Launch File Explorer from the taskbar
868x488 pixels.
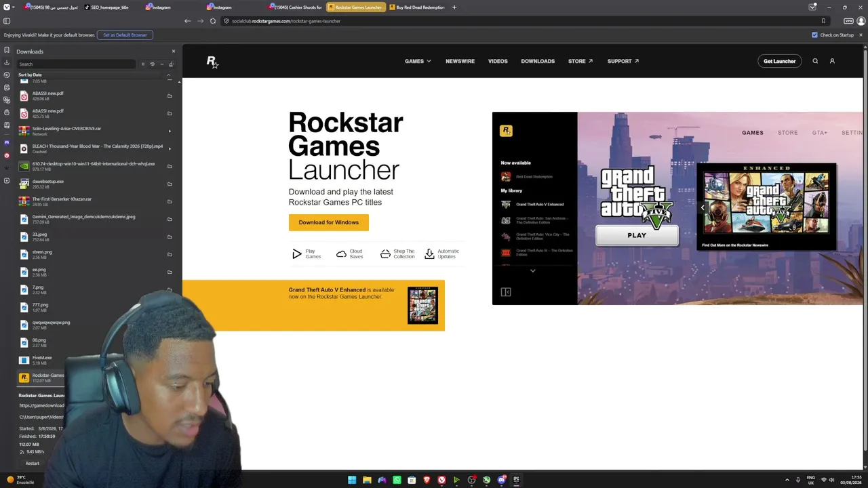pyautogui.click(x=367, y=480)
